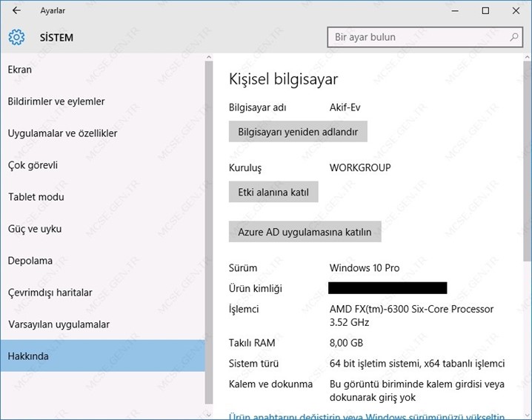Open Bildirimler ve eylemler

pyautogui.click(x=102, y=101)
